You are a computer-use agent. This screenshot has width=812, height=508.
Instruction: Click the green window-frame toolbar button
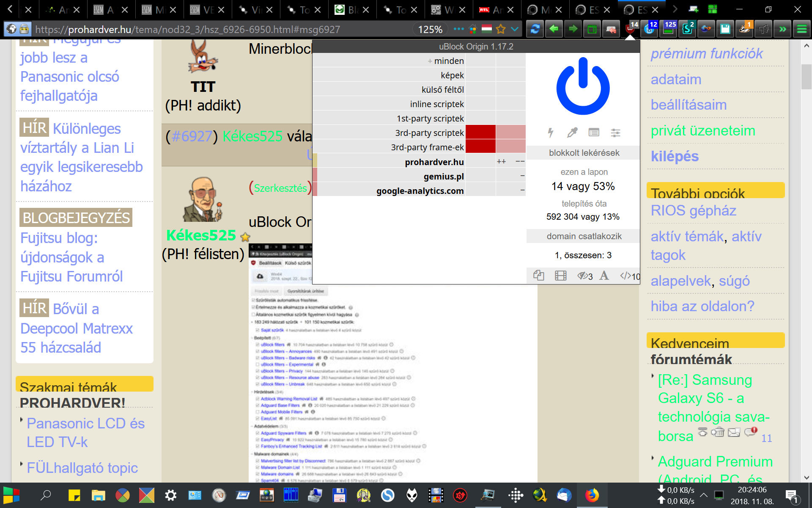[x=592, y=29]
